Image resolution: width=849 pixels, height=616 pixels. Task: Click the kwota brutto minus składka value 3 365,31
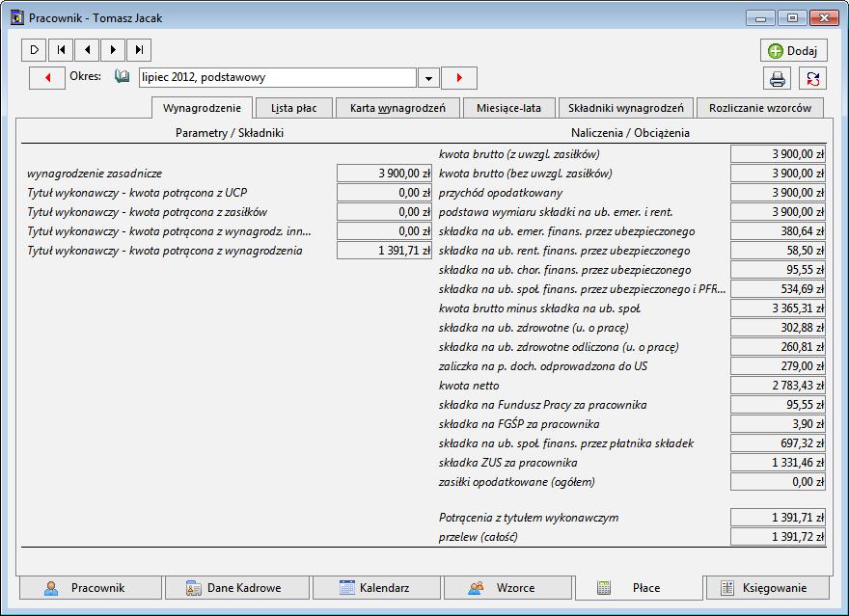pyautogui.click(x=778, y=308)
